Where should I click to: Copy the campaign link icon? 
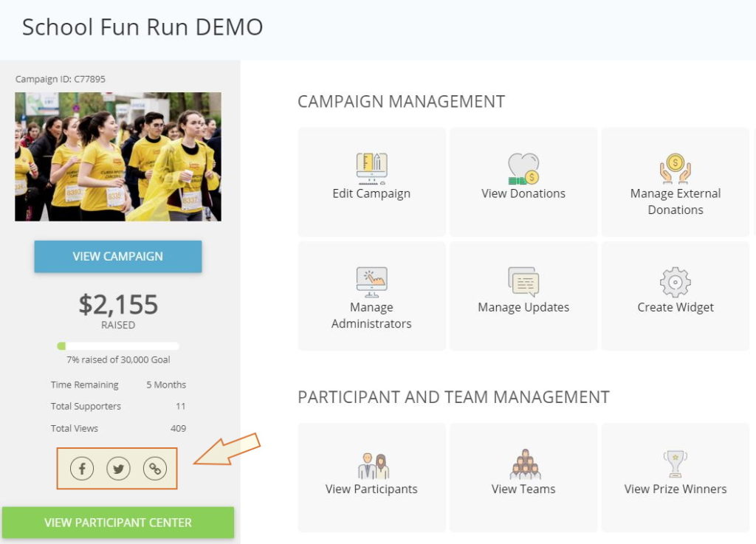tap(155, 468)
